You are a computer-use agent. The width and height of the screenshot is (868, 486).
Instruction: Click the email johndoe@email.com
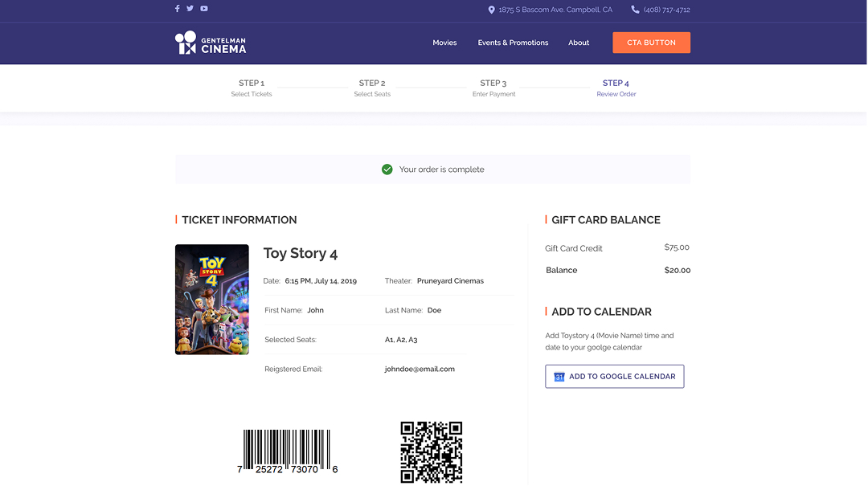pos(420,370)
